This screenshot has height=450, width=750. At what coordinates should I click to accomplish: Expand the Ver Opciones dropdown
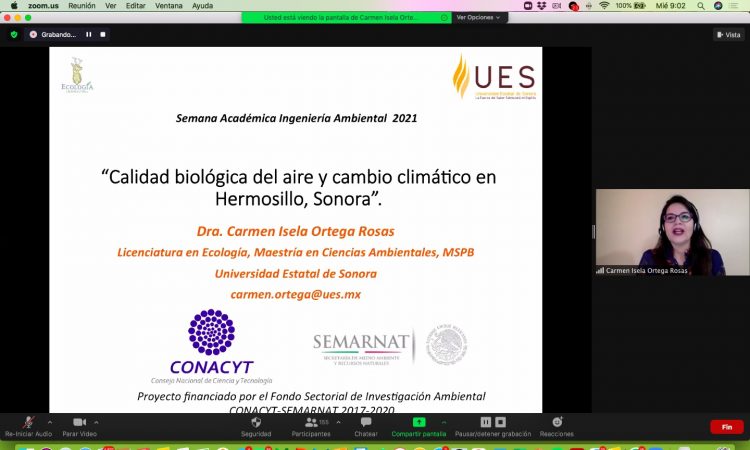(478, 17)
